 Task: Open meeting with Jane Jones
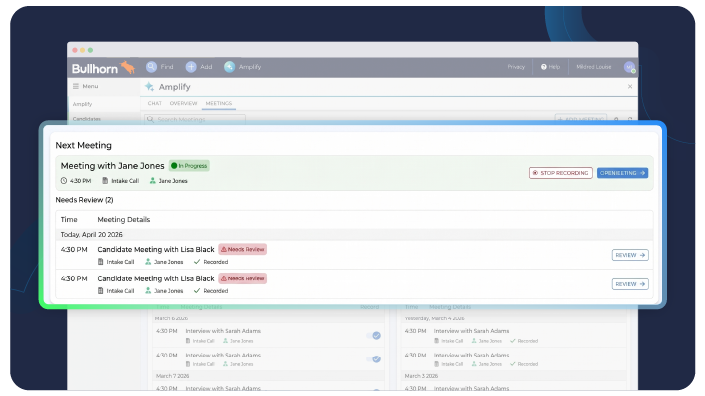pyautogui.click(x=622, y=173)
